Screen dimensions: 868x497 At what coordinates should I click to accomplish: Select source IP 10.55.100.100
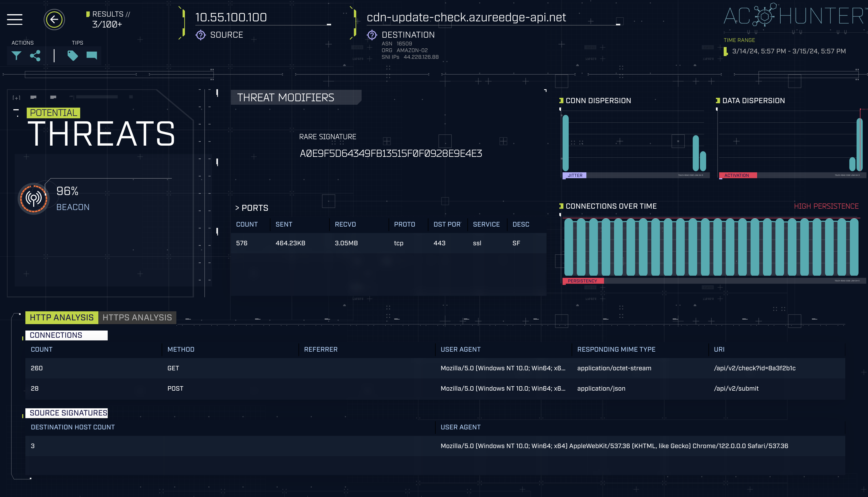click(231, 17)
